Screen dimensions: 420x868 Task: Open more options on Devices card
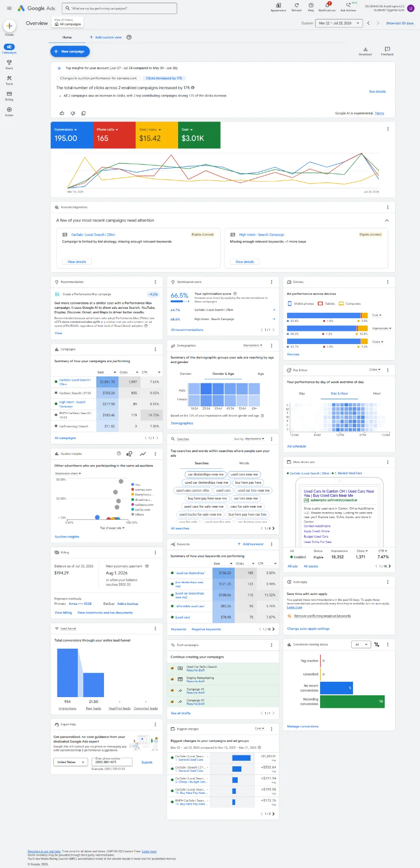(387, 282)
